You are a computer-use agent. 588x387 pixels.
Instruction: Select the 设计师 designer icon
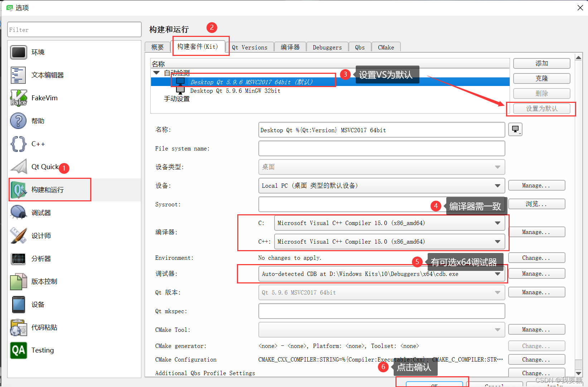[18, 236]
